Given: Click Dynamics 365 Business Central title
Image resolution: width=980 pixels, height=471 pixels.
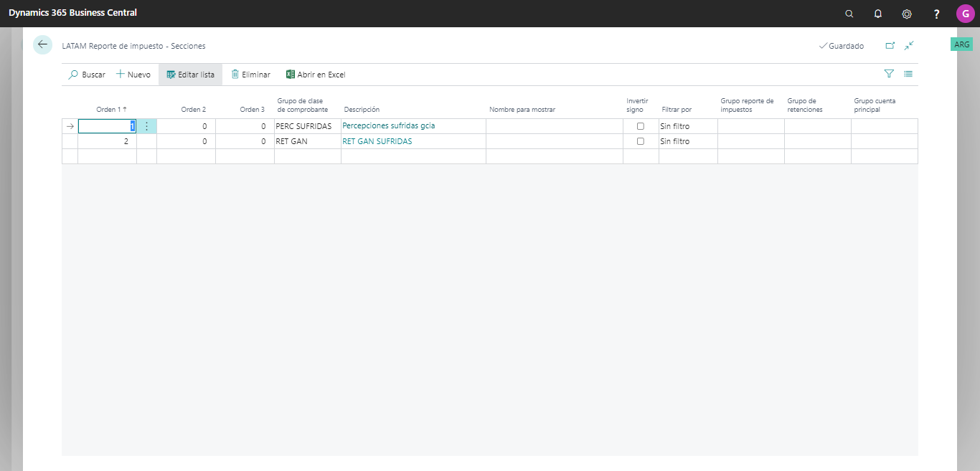Looking at the screenshot, I should pos(72,13).
